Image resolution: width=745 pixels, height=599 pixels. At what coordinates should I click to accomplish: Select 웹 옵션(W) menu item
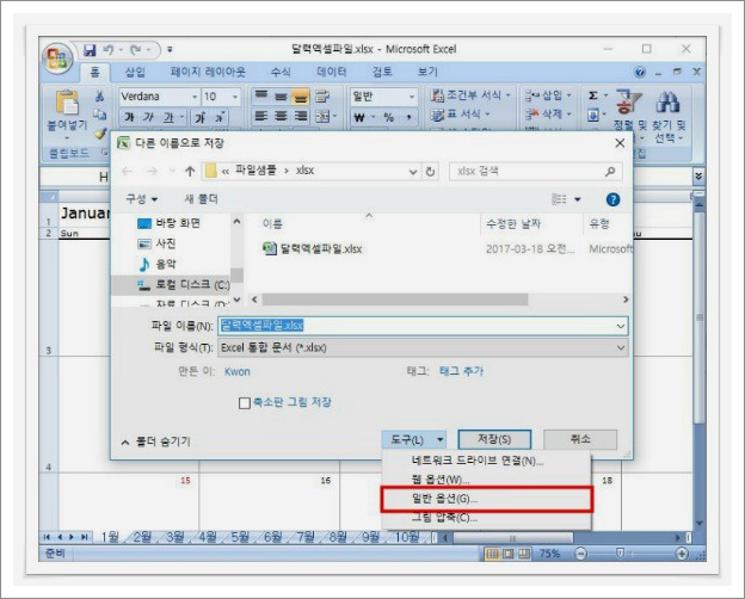click(487, 479)
